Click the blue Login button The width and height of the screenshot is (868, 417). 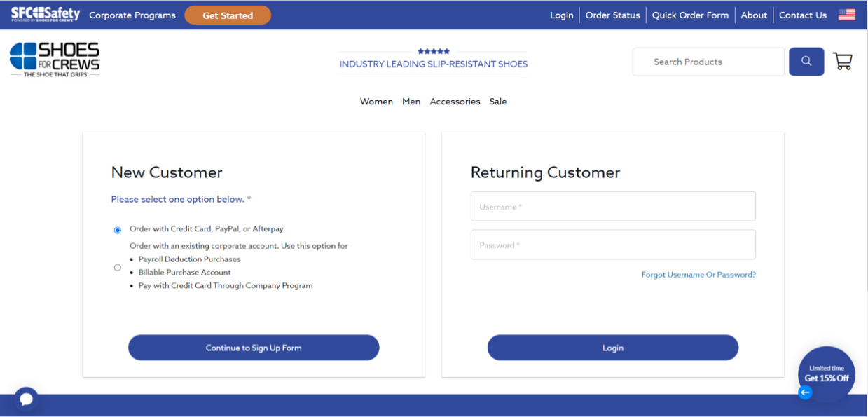click(613, 348)
